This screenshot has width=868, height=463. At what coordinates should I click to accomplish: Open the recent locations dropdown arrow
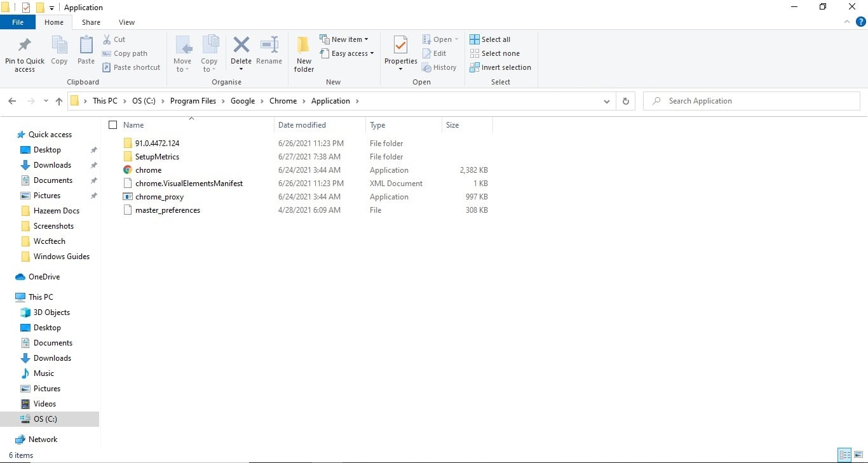tap(46, 101)
